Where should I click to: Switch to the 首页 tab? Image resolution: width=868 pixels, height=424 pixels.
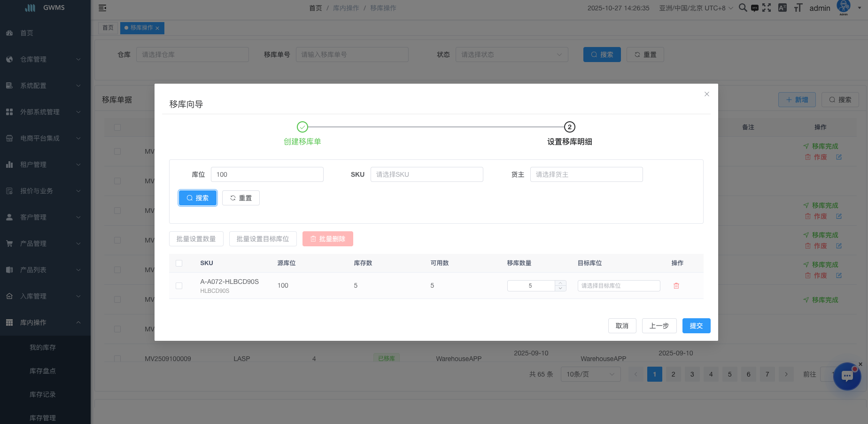(x=108, y=28)
